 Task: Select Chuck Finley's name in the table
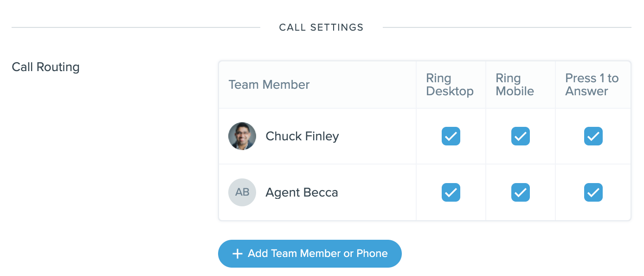(x=302, y=136)
